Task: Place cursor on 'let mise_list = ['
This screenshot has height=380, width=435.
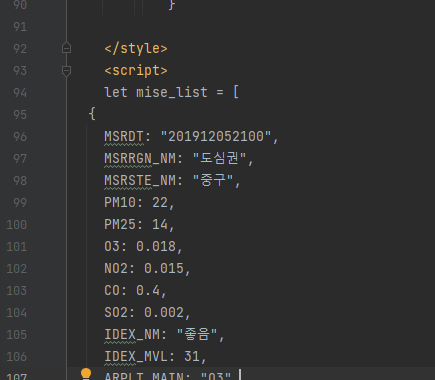Action: pyautogui.click(x=171, y=92)
